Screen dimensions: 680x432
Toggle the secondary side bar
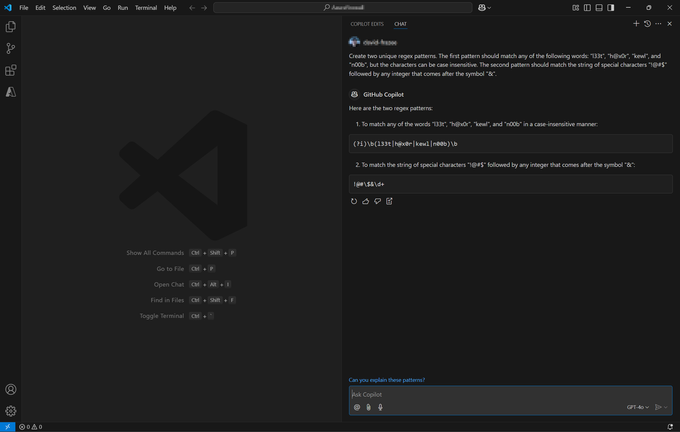pos(611,8)
